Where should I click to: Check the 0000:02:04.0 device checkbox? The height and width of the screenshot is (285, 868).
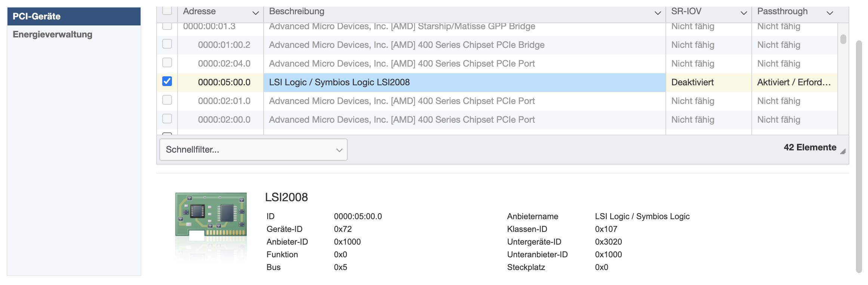(167, 62)
